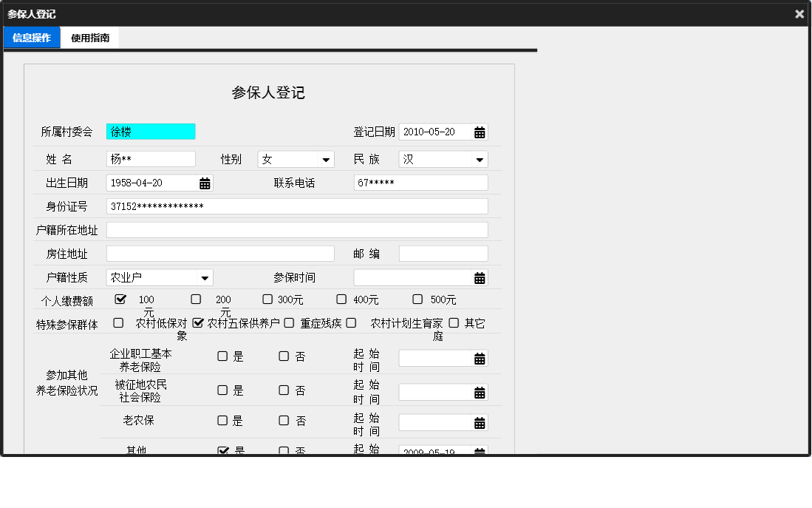Image resolution: width=812 pixels, height=508 pixels.
Task: Open the start date calendar for 企业职工基本养老保险
Action: point(480,358)
